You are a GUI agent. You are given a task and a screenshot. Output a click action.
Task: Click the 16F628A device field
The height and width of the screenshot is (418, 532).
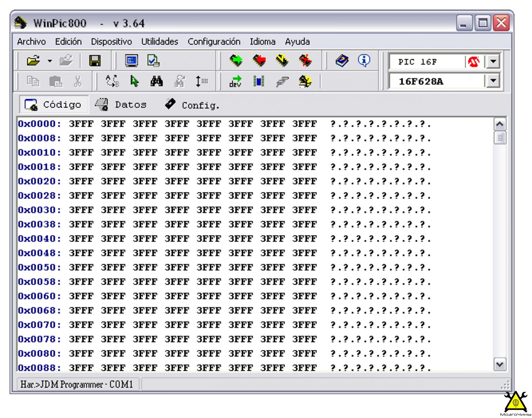point(437,81)
